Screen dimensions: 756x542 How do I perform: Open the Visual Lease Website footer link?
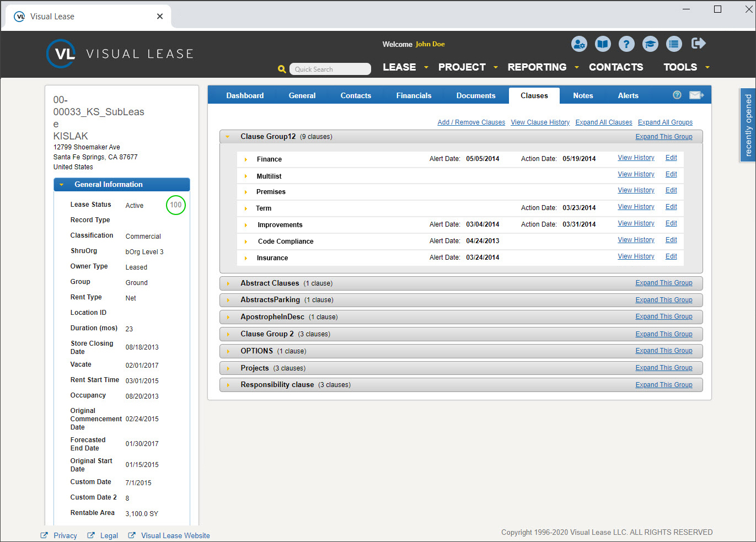[x=175, y=535]
